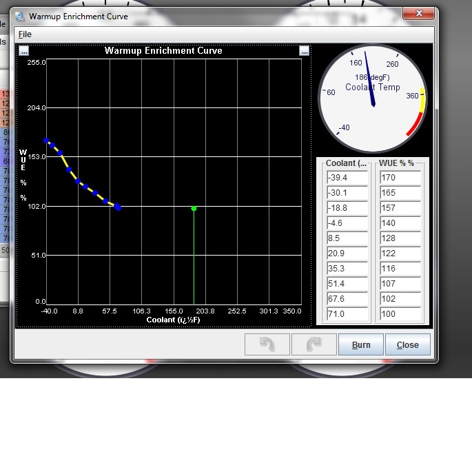Open the File menu
This screenshot has width=472, height=476.
click(x=25, y=34)
